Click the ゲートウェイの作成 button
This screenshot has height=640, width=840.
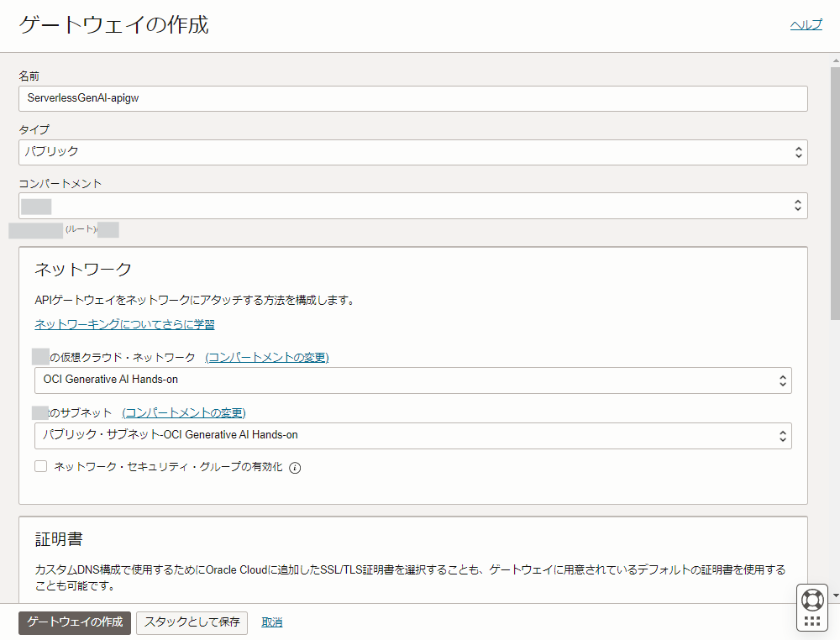coord(75,623)
